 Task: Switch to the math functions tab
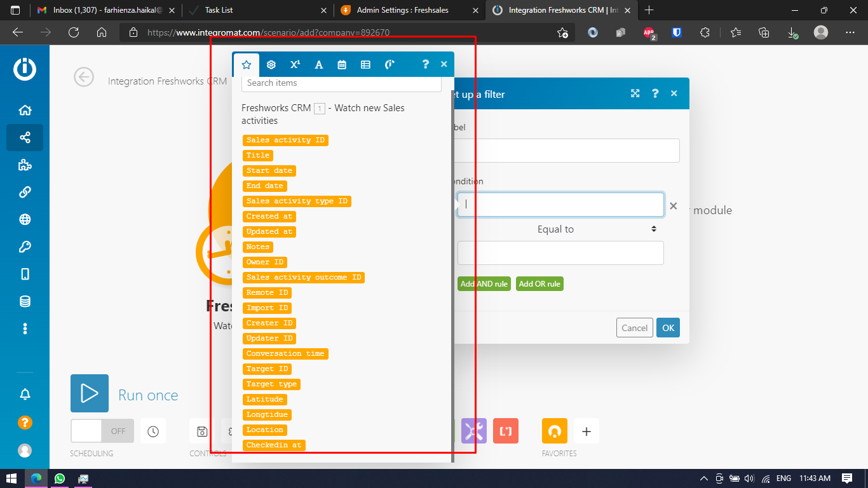(295, 64)
